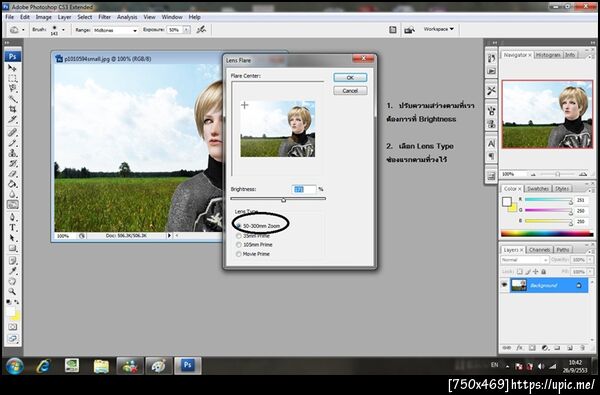Switch to the Swatches tab

click(x=537, y=189)
